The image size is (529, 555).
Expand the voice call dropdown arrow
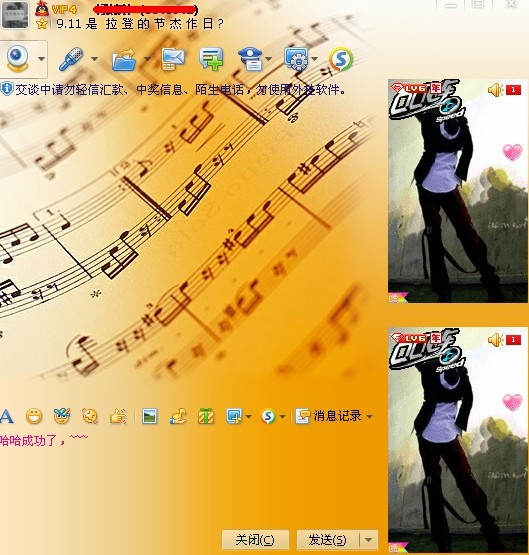pyautogui.click(x=94, y=59)
